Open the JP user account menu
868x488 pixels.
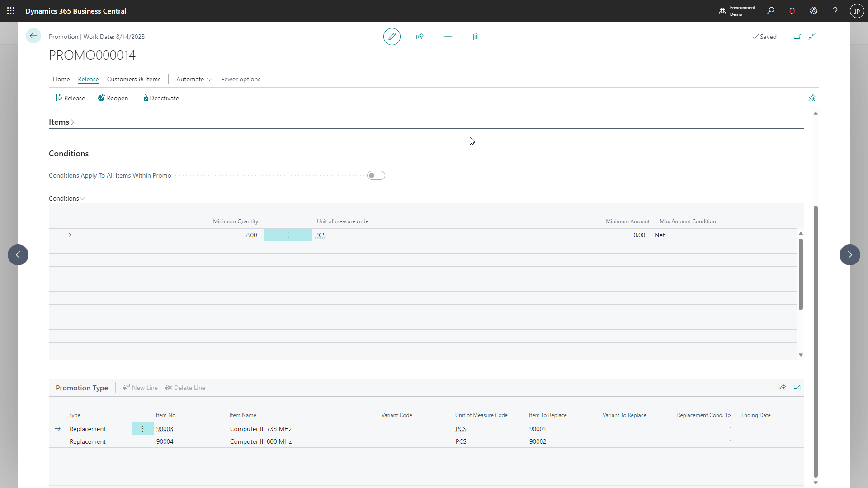[x=857, y=11]
